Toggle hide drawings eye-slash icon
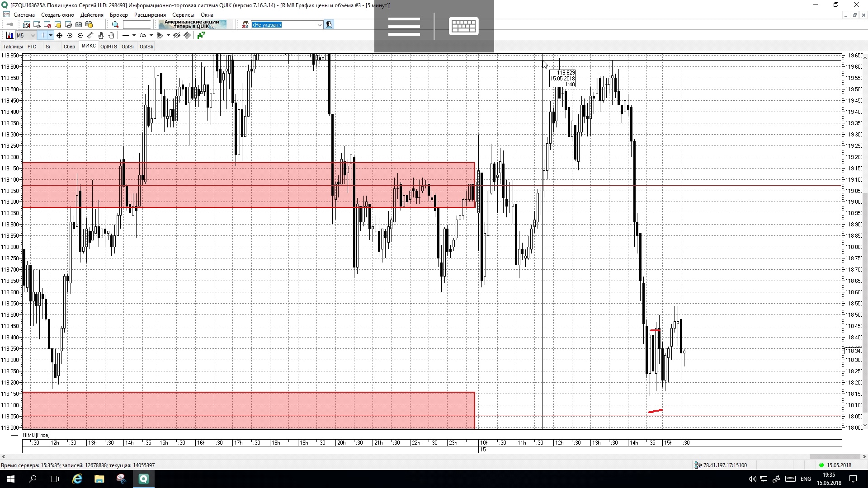The image size is (868, 488). [177, 35]
